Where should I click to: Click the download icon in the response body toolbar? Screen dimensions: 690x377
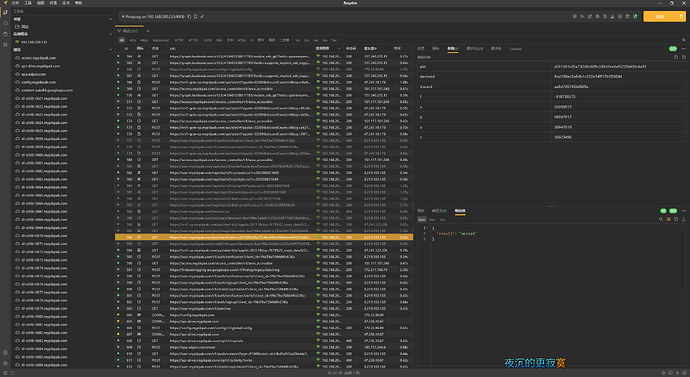684,219
